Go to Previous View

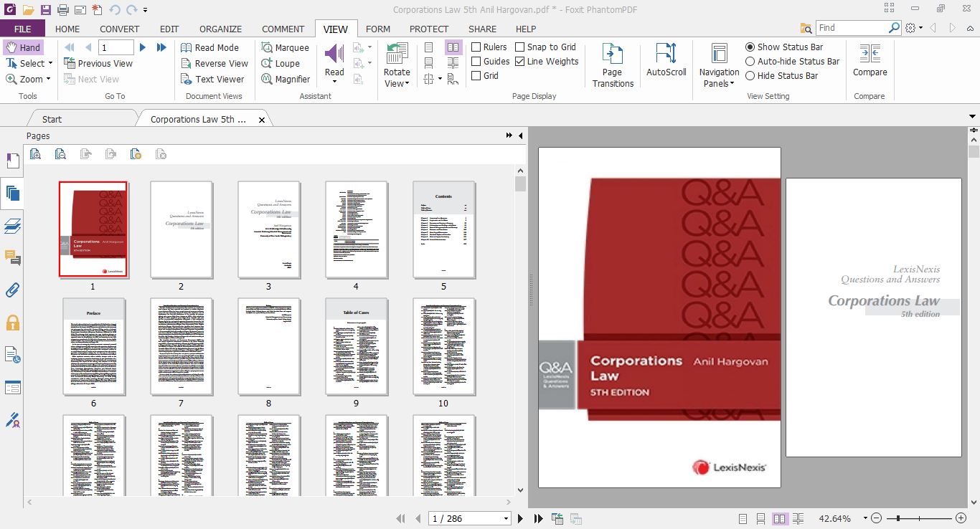(x=98, y=63)
